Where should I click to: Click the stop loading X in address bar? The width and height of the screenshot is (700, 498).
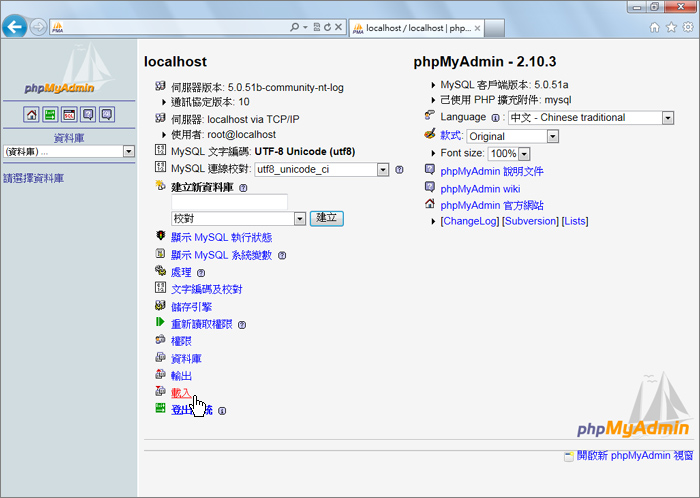pos(338,27)
